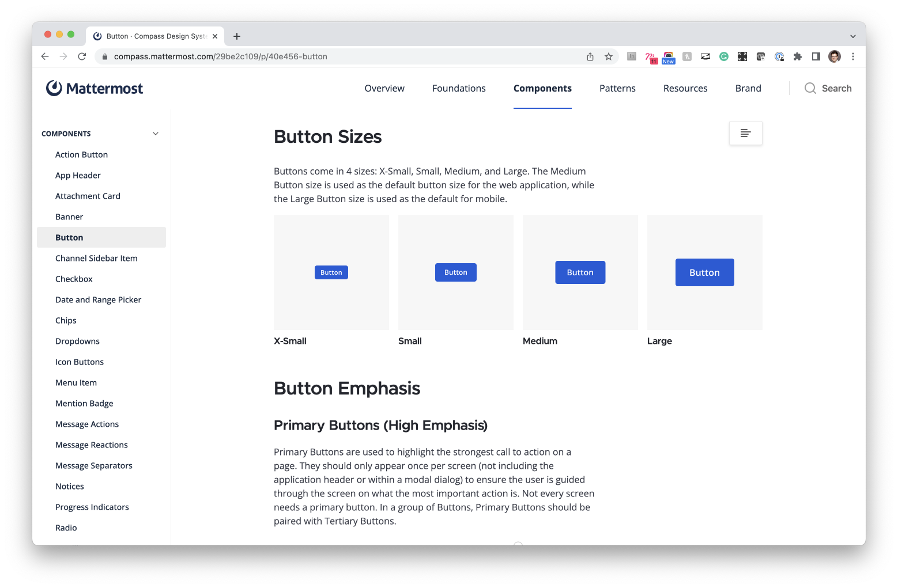Select the Button sidebar item
This screenshot has width=898, height=588.
tap(101, 237)
